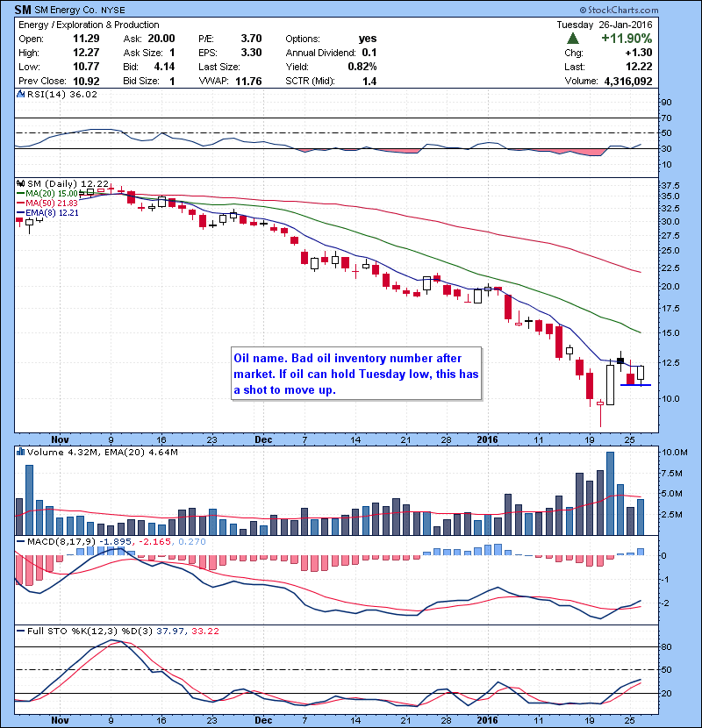Viewport: 702px width, 728px height.
Task: Click the +11.90% percent change
Action: click(x=627, y=39)
